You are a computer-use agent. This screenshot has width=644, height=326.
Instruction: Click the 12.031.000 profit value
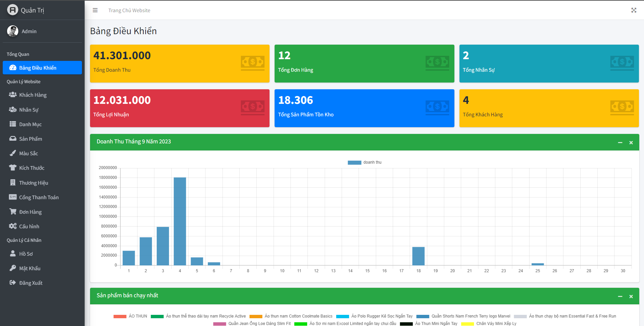(x=122, y=100)
